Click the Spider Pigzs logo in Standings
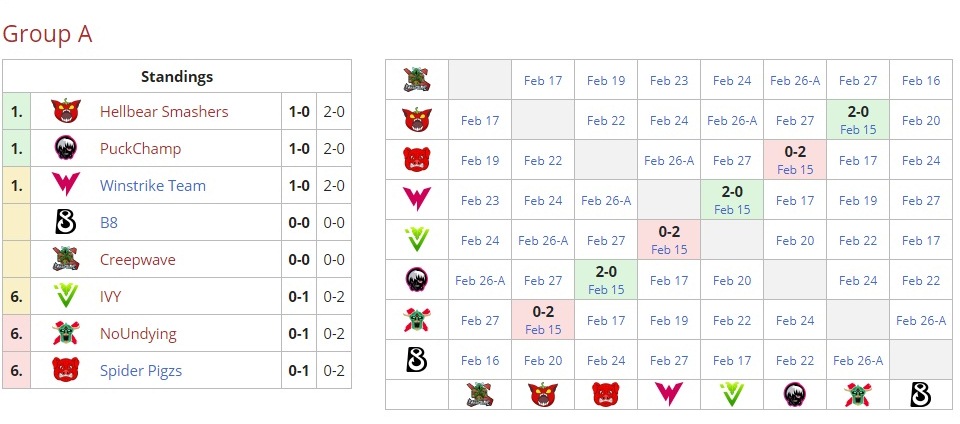Image resolution: width=960 pixels, height=424 pixels. pos(66,371)
